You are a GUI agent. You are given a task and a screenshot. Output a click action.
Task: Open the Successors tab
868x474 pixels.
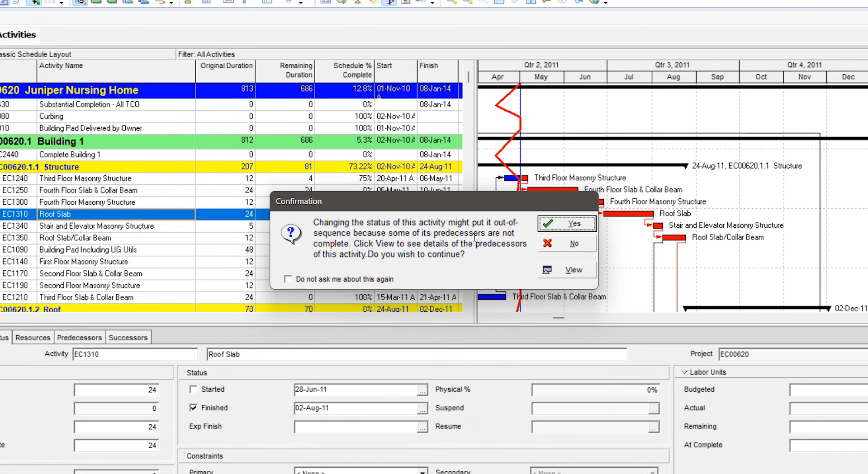(x=128, y=338)
